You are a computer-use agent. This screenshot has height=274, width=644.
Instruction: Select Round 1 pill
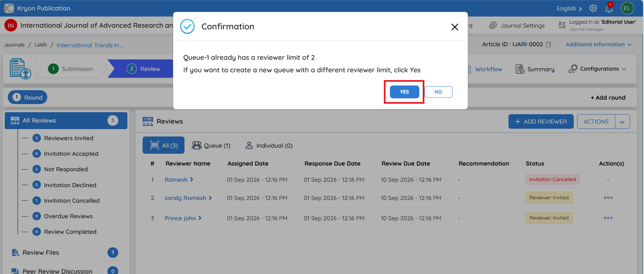27,97
